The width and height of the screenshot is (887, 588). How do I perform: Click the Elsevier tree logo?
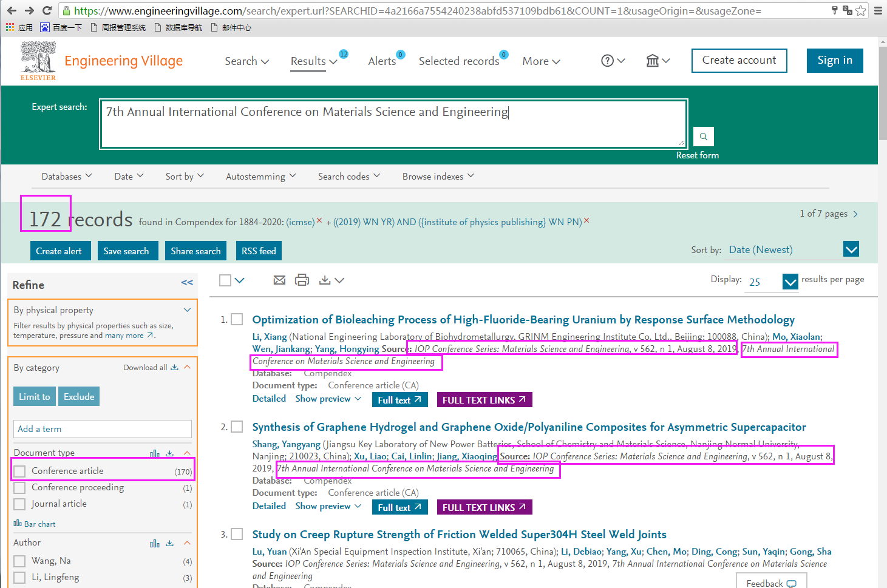click(x=38, y=61)
